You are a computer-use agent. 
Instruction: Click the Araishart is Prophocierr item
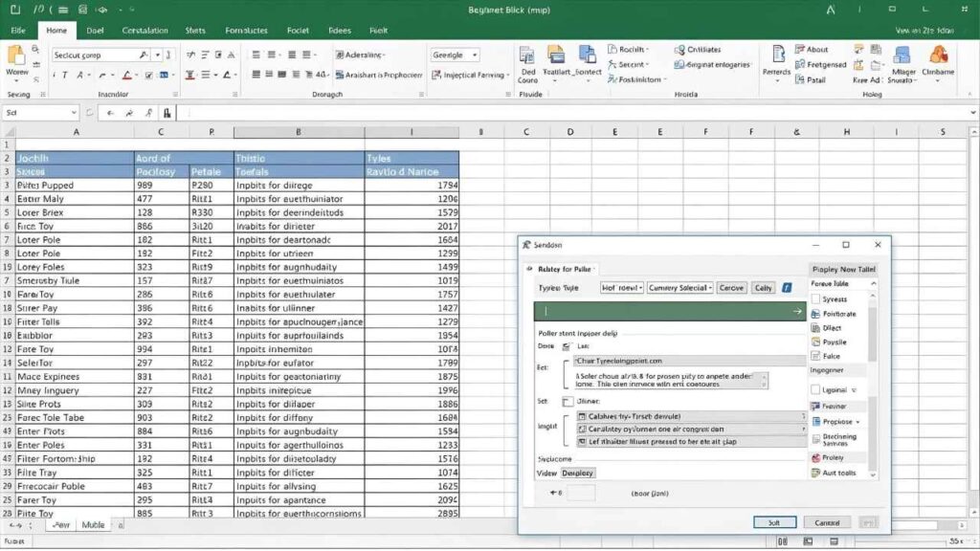pyautogui.click(x=379, y=75)
